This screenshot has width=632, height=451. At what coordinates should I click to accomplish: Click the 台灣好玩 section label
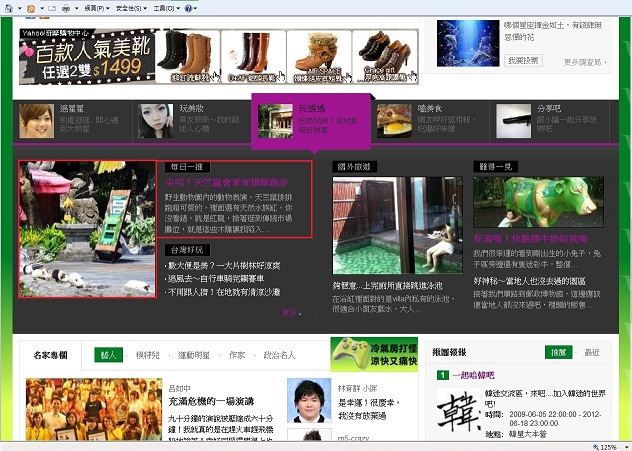point(187,250)
